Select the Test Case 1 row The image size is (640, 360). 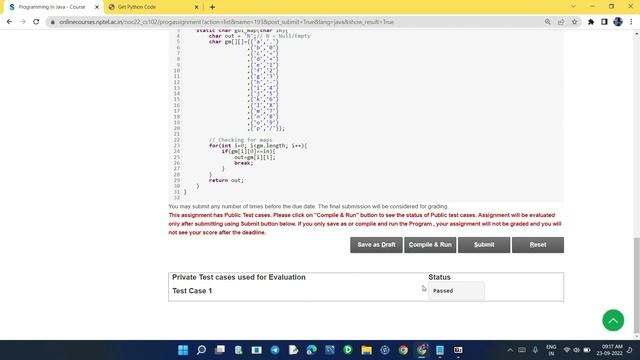pos(366,291)
